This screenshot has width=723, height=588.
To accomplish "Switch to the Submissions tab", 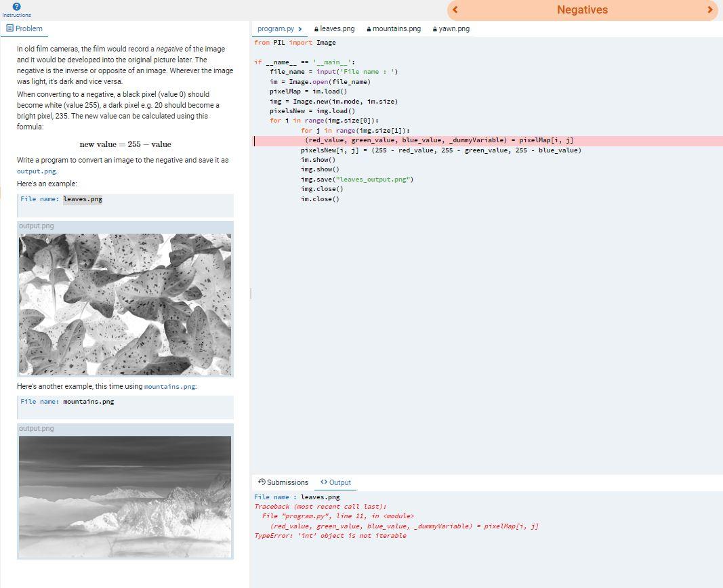I will [x=287, y=482].
